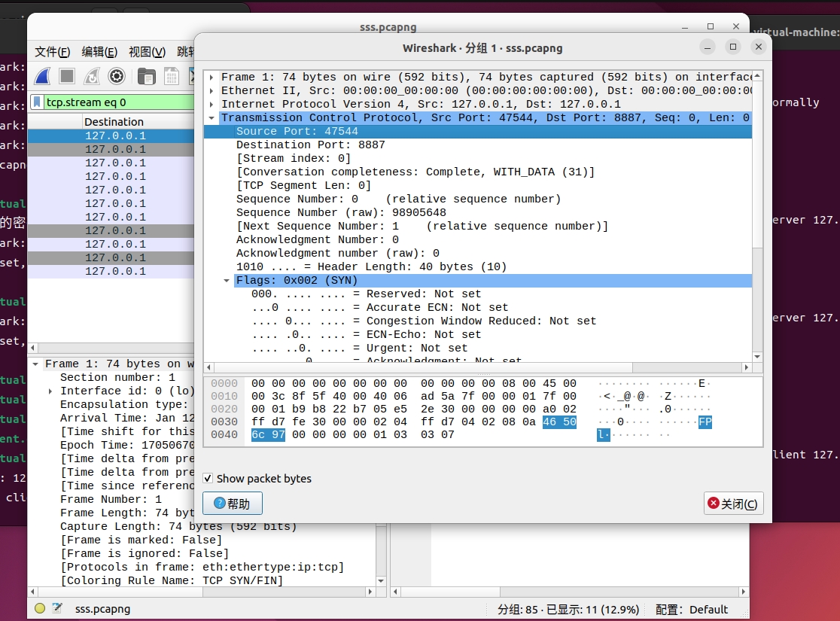Click the capture file properties icon in status bar
The width and height of the screenshot is (840, 621).
coord(57,608)
